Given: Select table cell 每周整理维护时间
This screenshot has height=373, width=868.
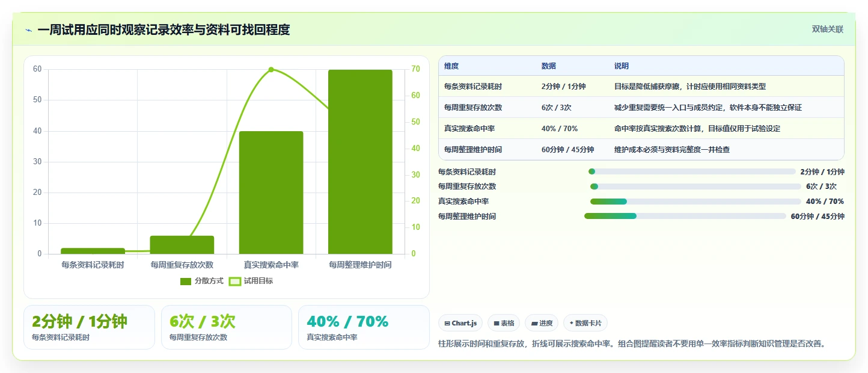Looking at the screenshot, I should click(473, 150).
